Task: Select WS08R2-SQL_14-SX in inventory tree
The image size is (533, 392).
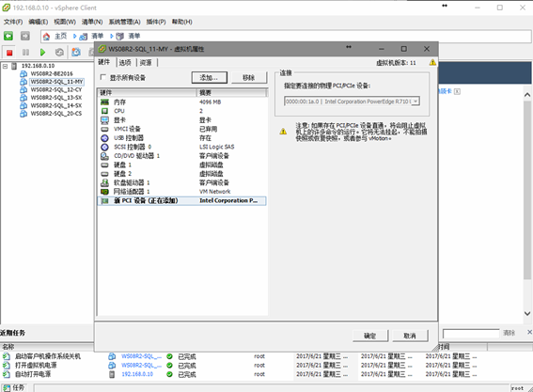Action: (56, 105)
